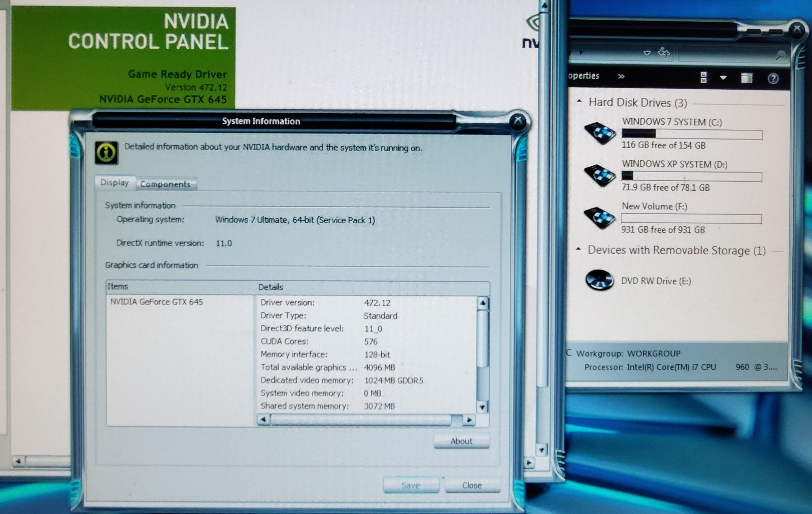Click the About button
The height and width of the screenshot is (514, 812).
(x=461, y=441)
